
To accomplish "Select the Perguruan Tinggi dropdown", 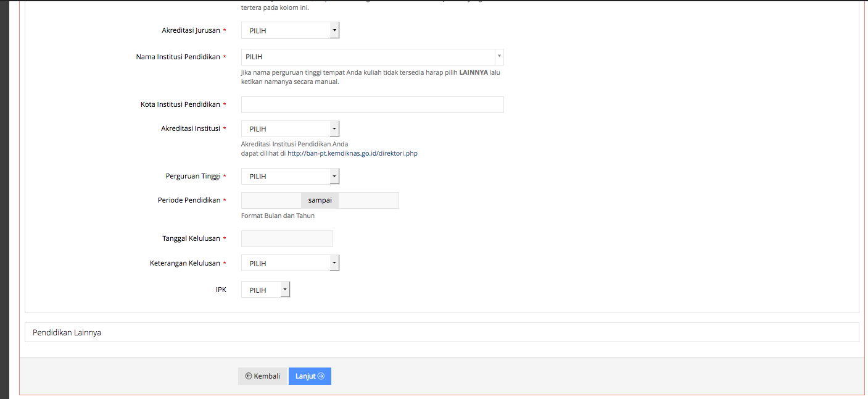I will click(289, 177).
